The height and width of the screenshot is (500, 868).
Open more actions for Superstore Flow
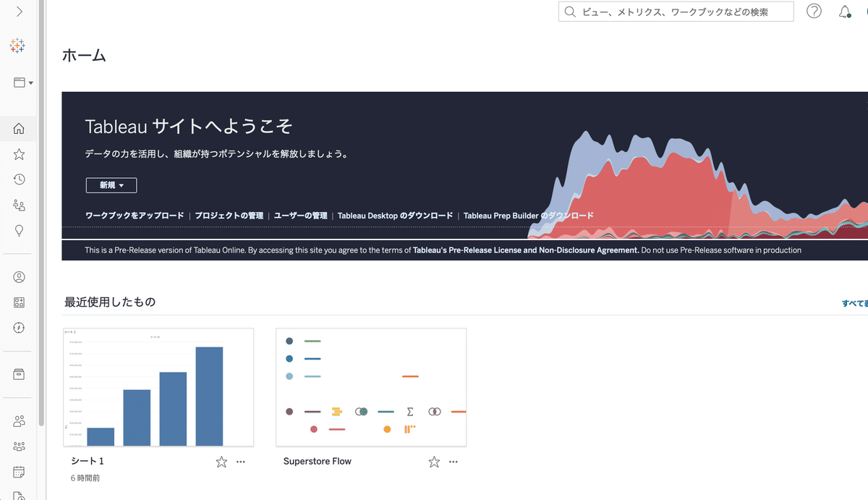pyautogui.click(x=454, y=462)
